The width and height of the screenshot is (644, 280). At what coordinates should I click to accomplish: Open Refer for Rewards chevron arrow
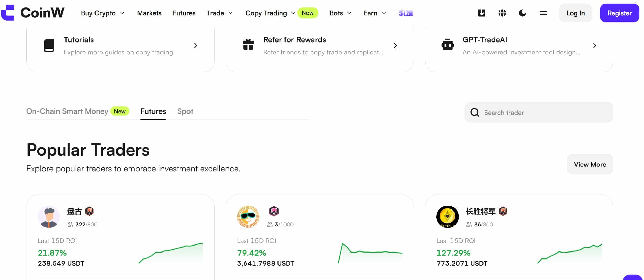[x=395, y=46]
